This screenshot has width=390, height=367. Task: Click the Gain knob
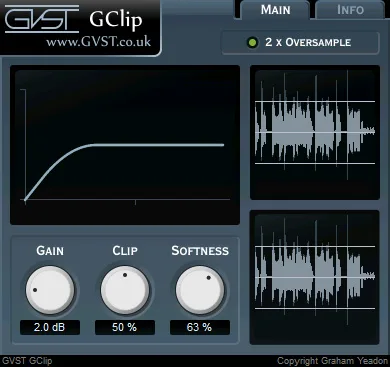tap(50, 290)
